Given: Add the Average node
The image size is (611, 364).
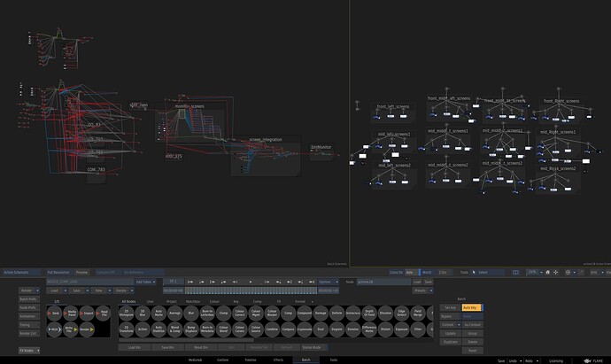Looking at the screenshot, I should pos(175,313).
